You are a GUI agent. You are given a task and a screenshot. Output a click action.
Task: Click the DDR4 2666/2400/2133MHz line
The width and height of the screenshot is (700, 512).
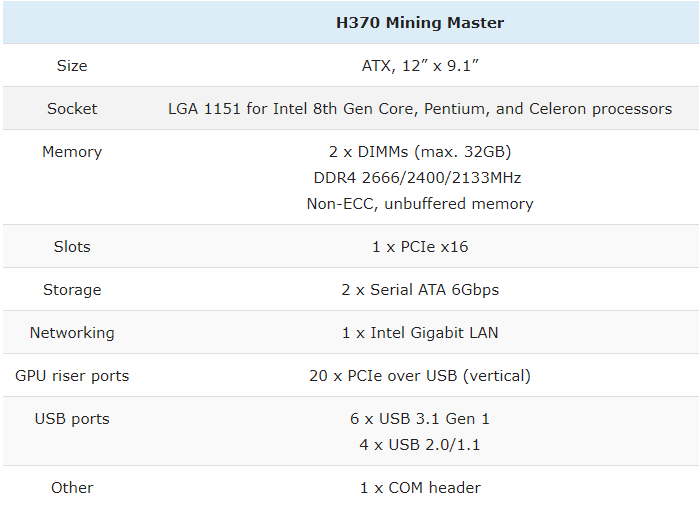pos(417,178)
